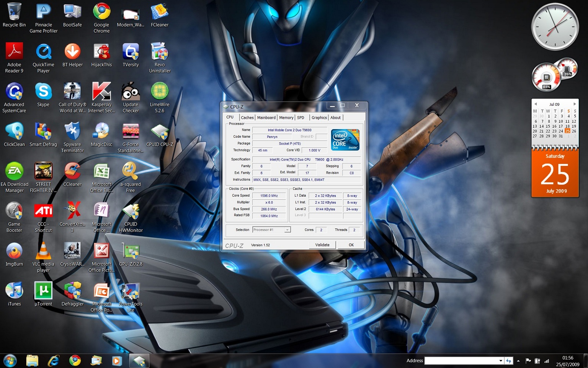Screen dimensions: 588x368
Task: Click the OK button in CPU-Z
Action: pyautogui.click(x=351, y=245)
